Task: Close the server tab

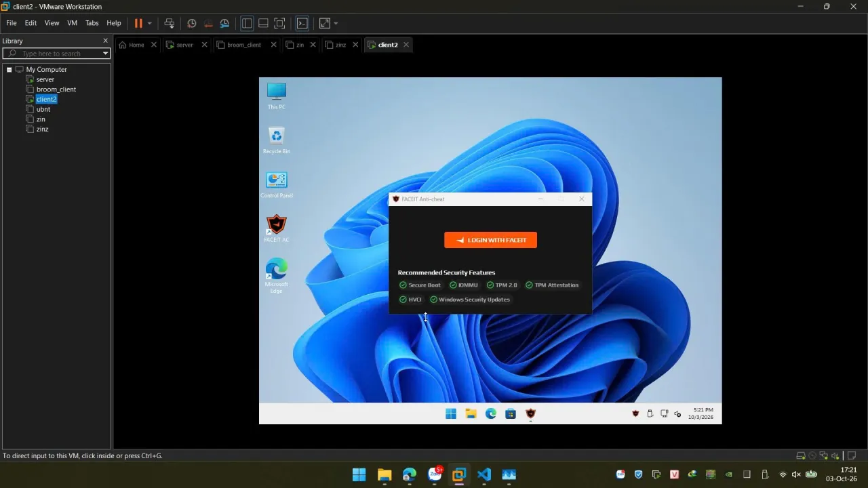Action: pos(204,45)
